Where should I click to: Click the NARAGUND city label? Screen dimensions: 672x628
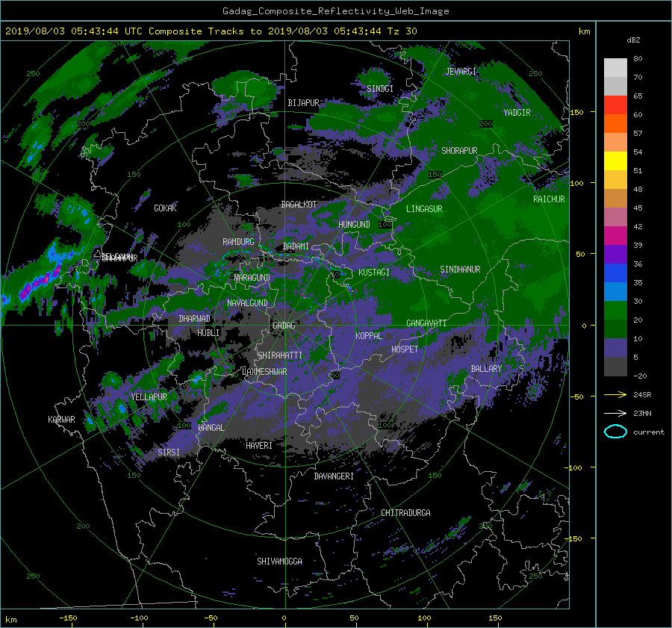coord(252,277)
